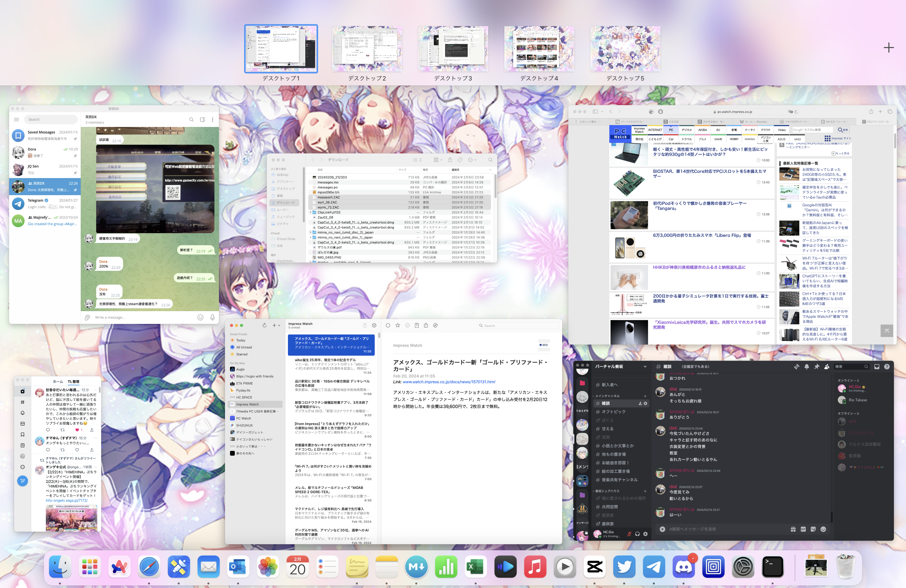Click share icon in NetNewsWire toolbar
This screenshot has height=588, width=906.
click(x=426, y=325)
